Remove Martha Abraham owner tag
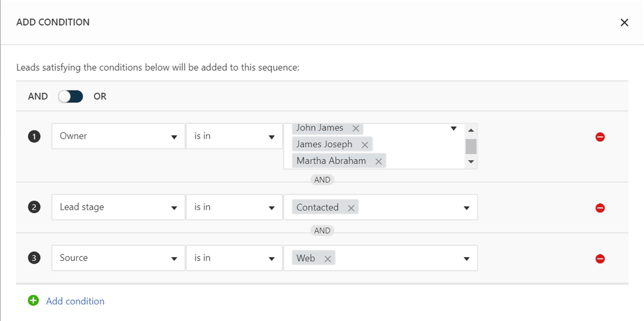 [x=378, y=162]
